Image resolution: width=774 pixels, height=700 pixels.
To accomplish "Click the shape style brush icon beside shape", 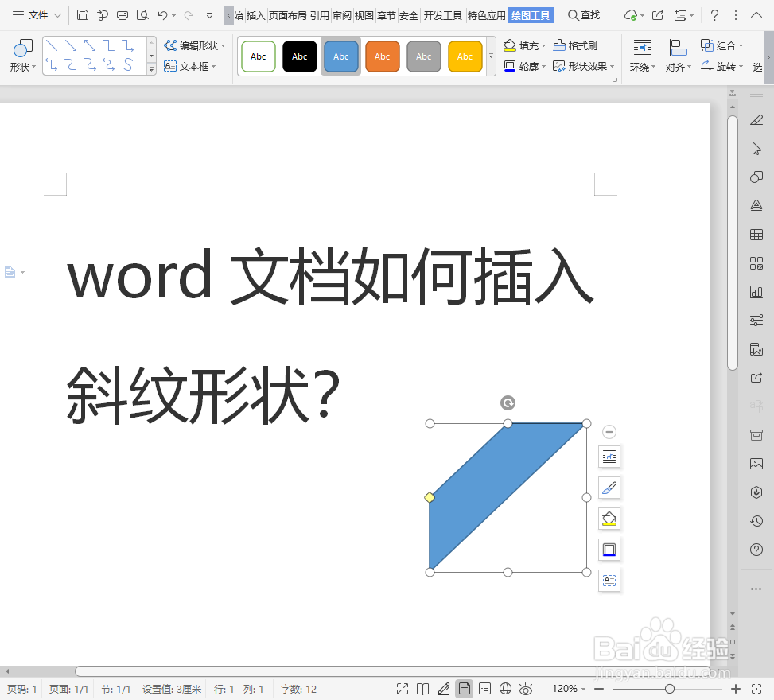I will (x=609, y=488).
